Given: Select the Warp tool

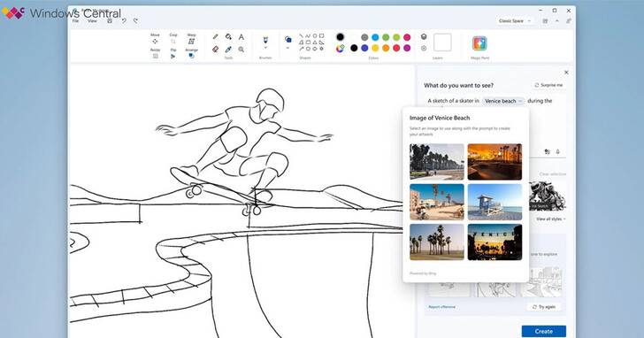Looking at the screenshot, I should point(191,39).
